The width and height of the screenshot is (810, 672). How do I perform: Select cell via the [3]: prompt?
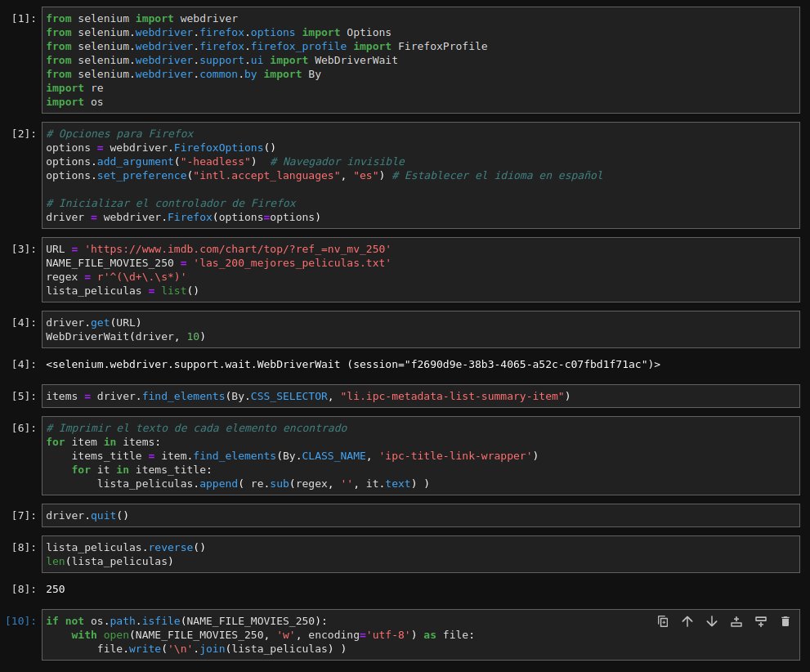coord(24,249)
